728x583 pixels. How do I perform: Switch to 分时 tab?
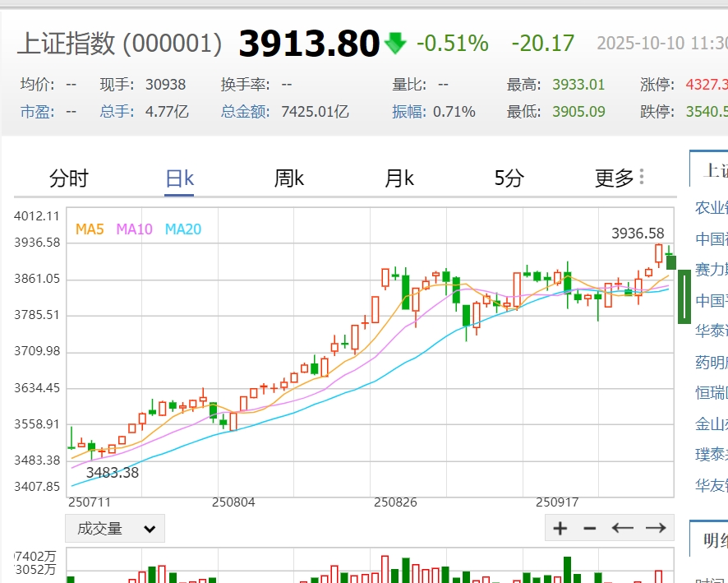[69, 178]
